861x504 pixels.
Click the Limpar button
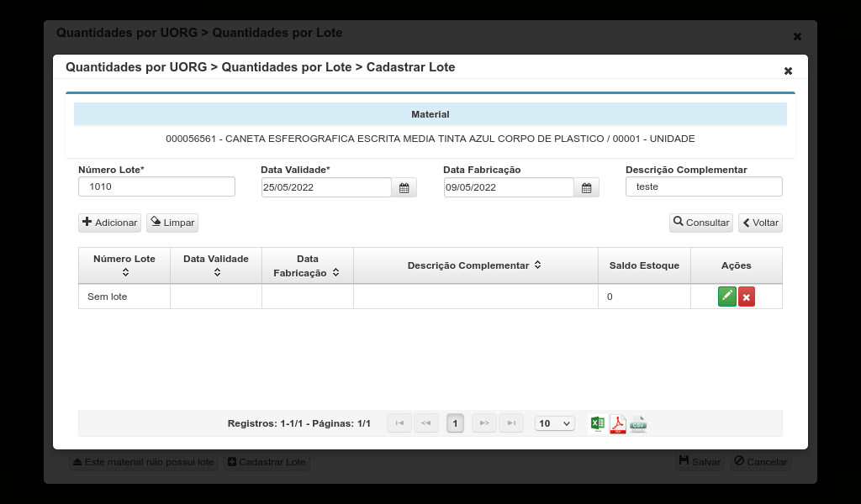click(x=172, y=223)
